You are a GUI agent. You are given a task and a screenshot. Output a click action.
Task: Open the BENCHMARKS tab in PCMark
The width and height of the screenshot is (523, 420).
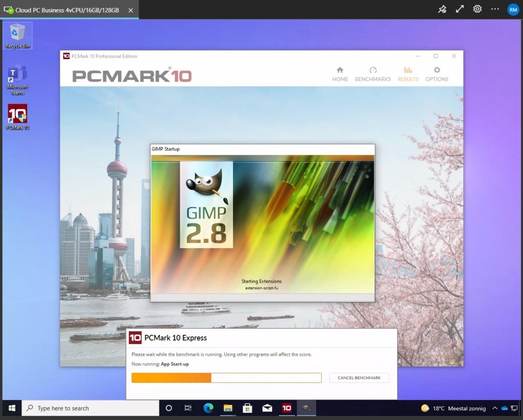(x=372, y=75)
